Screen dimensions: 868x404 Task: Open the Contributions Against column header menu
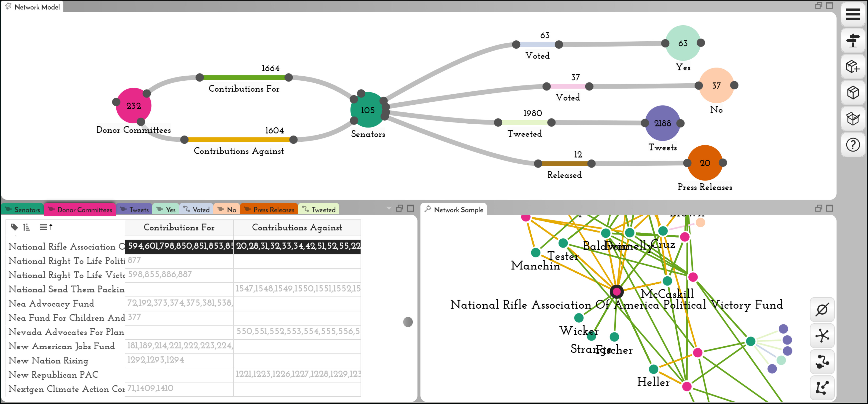pyautogui.click(x=297, y=227)
